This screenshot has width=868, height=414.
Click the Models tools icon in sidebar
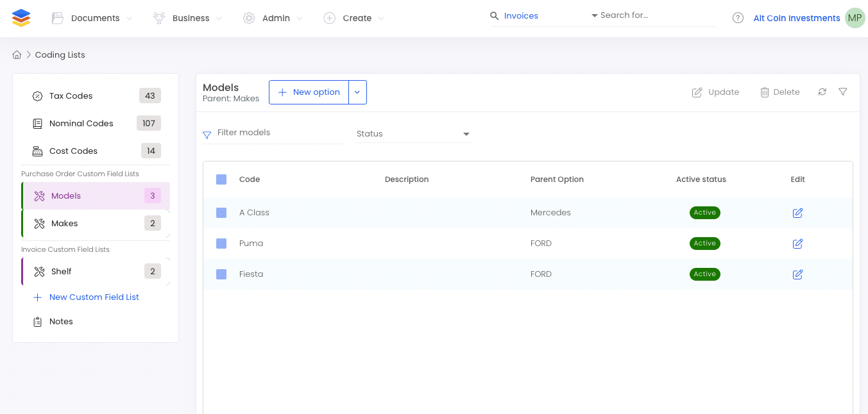click(40, 196)
